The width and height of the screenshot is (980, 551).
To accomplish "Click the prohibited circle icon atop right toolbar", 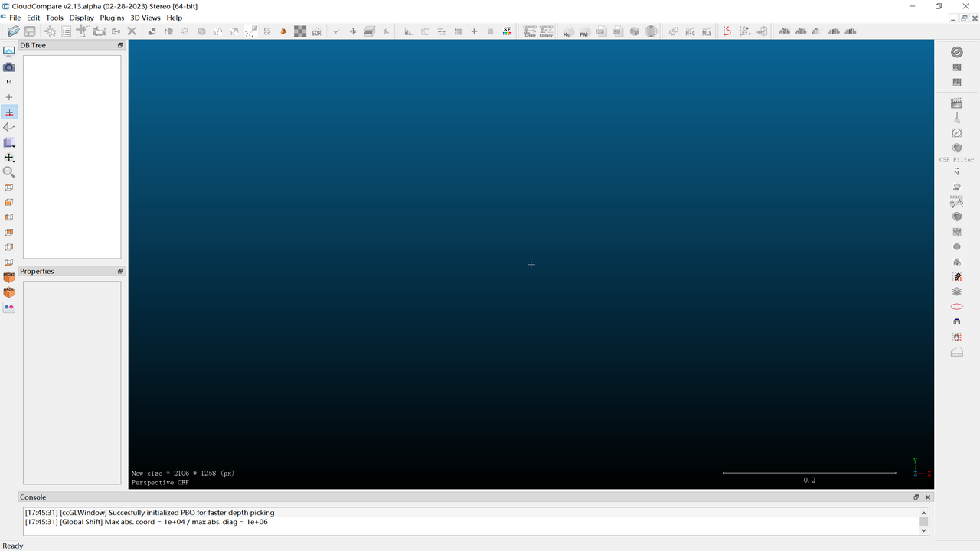I will coord(956,52).
